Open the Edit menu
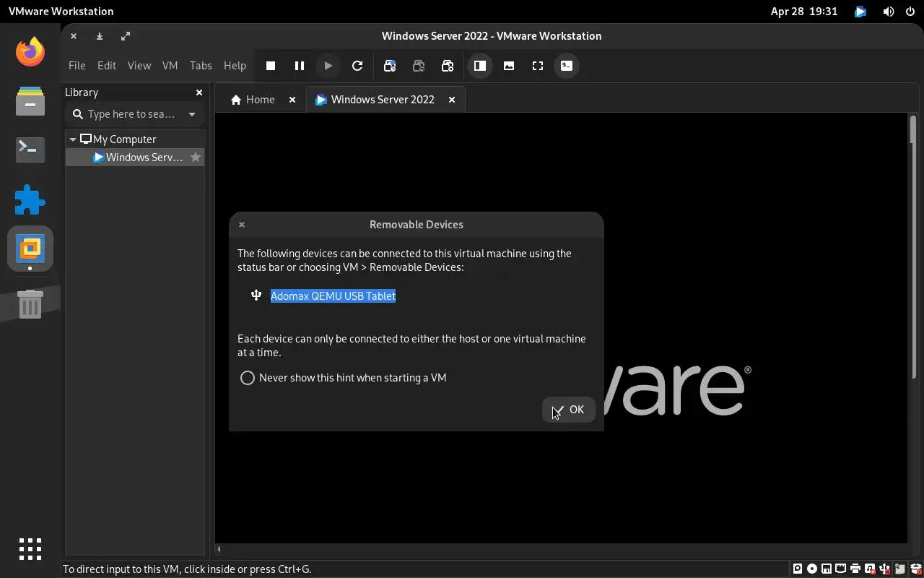This screenshot has height=578, width=924. click(x=107, y=66)
